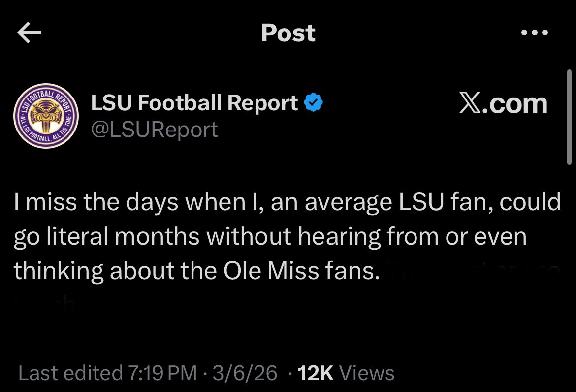Viewport: 576px width, 392px height.
Task: Open the 12K view count
Action: click(316, 373)
